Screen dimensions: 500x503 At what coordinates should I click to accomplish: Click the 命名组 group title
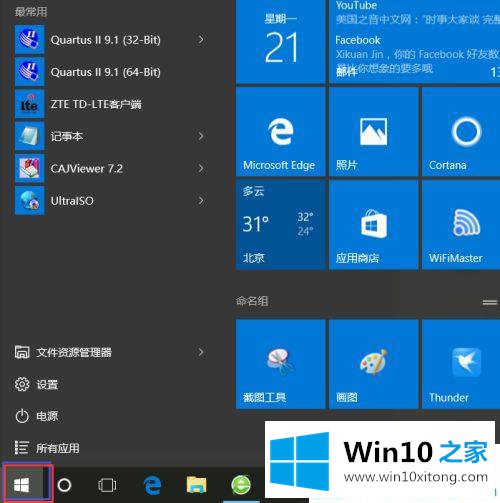pyautogui.click(x=252, y=301)
